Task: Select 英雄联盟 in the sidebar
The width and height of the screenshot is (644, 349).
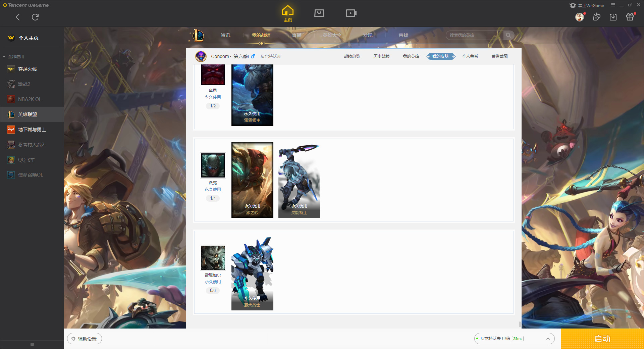Action: tap(32, 114)
